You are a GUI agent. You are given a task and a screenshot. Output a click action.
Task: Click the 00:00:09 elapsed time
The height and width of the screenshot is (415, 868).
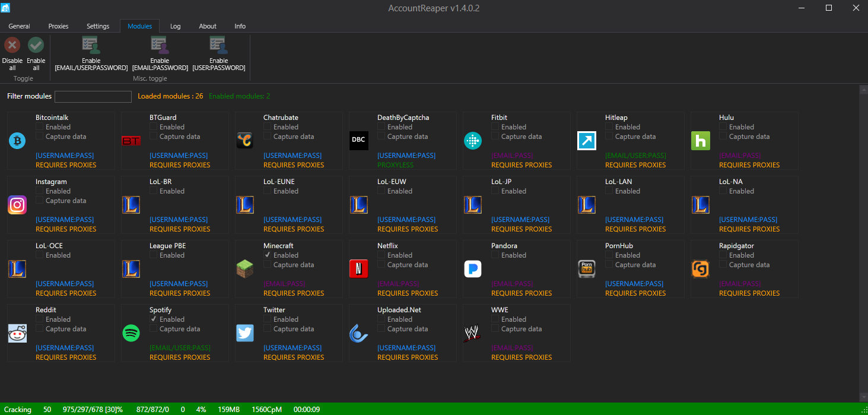pyautogui.click(x=307, y=410)
